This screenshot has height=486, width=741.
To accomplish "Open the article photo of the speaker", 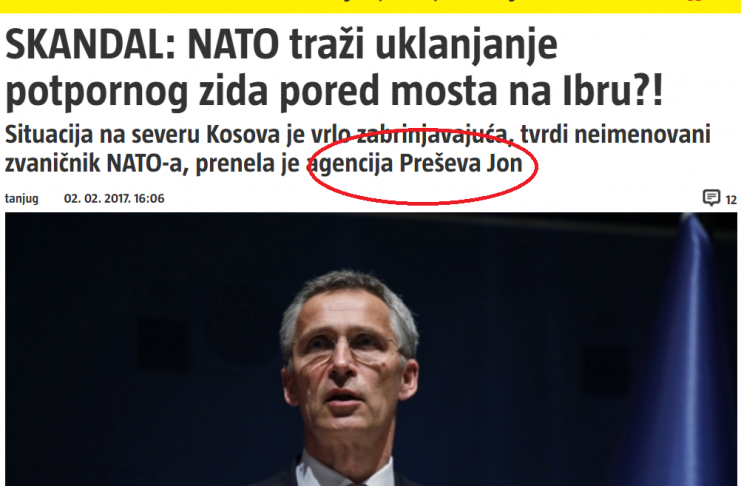I will click(x=370, y=349).
